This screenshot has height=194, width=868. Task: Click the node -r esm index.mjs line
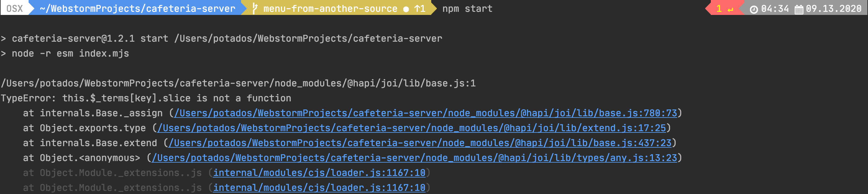(x=70, y=53)
